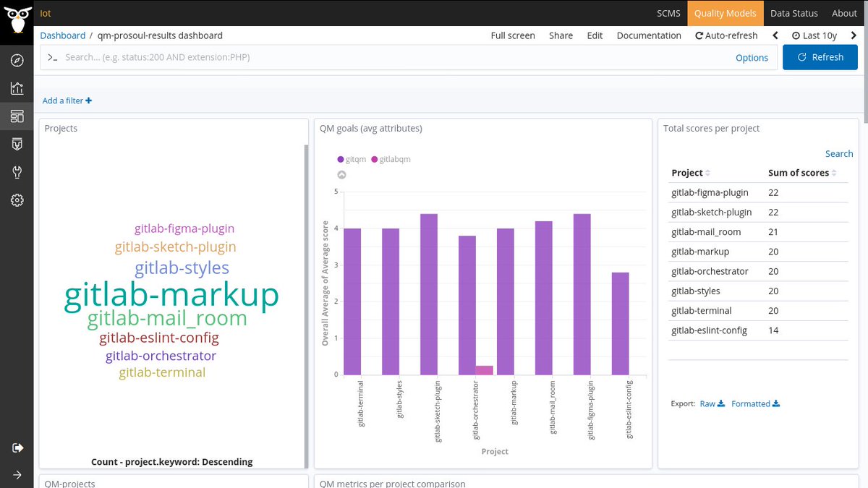
Task: Open the Management gear icon
Action: (17, 200)
